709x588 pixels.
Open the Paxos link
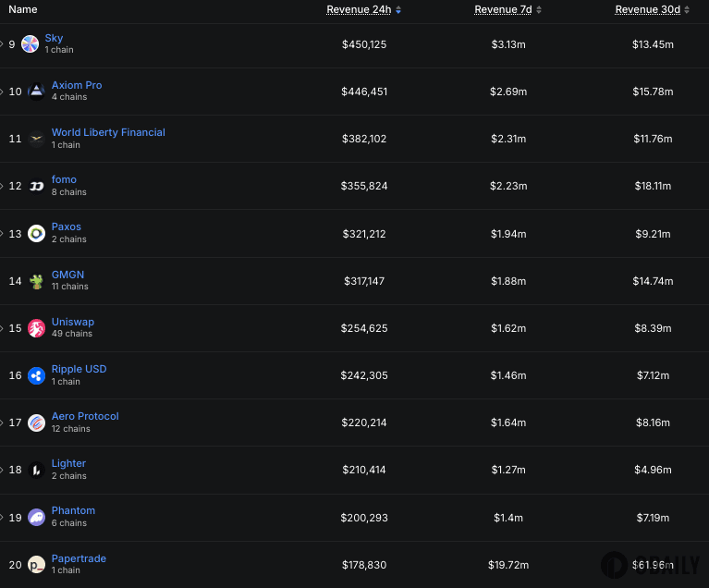click(x=67, y=227)
